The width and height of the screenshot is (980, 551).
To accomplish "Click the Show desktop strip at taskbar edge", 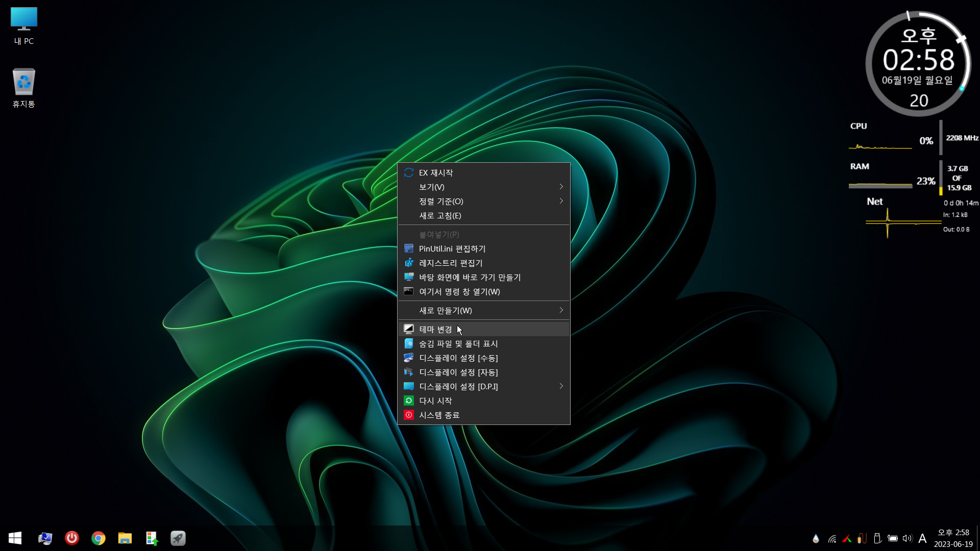I will point(978,538).
